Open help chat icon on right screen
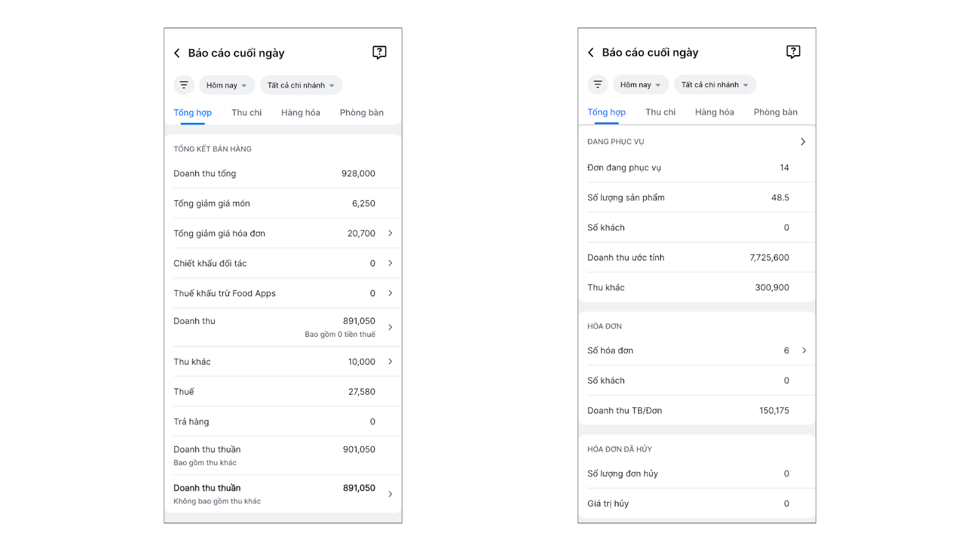This screenshot has width=980, height=551. tap(793, 52)
